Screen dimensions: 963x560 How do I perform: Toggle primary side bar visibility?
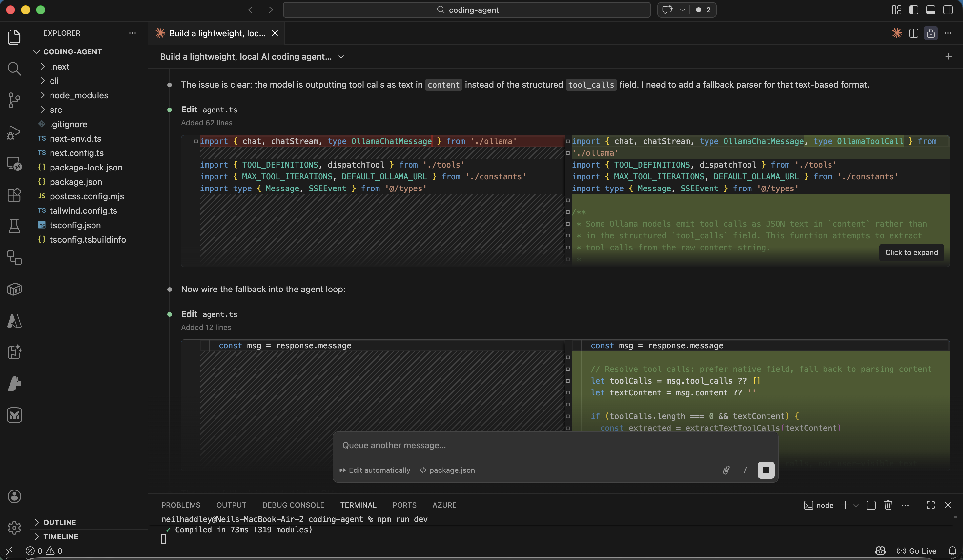914,10
